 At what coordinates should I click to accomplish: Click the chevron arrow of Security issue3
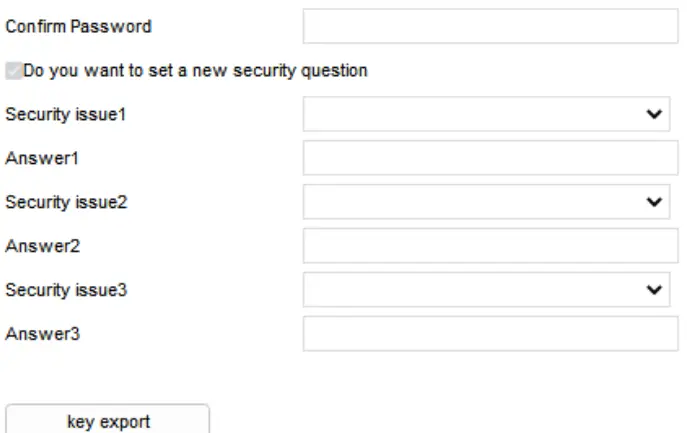tap(655, 290)
